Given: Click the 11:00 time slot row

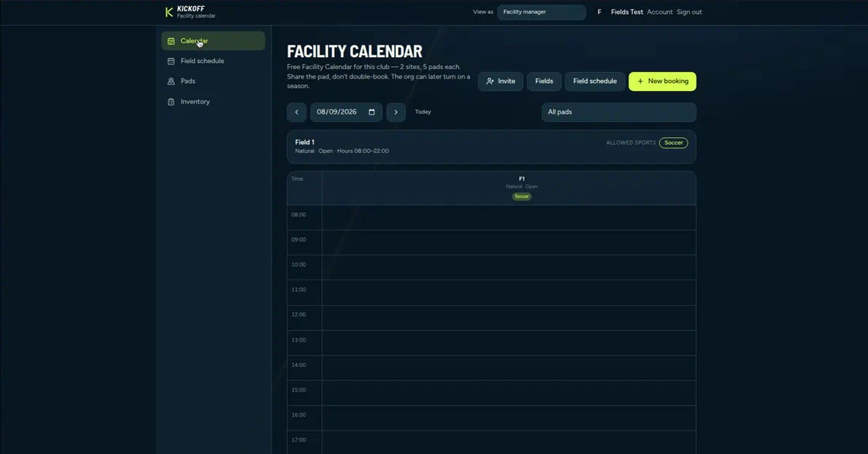Looking at the screenshot, I should [x=491, y=293].
